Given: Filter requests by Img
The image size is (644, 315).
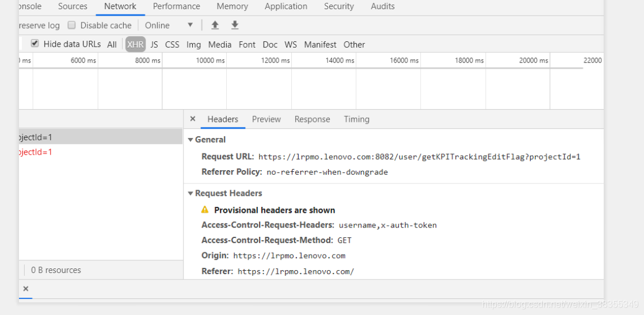Looking at the screenshot, I should [193, 45].
